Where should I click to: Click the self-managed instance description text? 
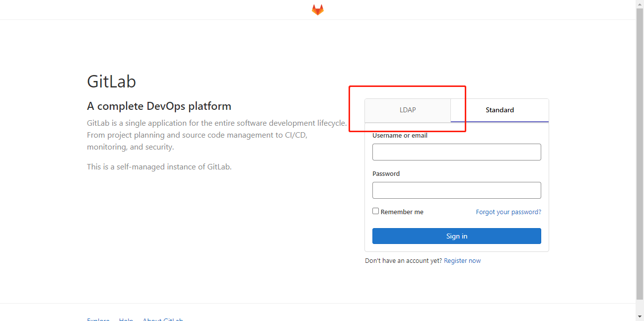(x=159, y=166)
